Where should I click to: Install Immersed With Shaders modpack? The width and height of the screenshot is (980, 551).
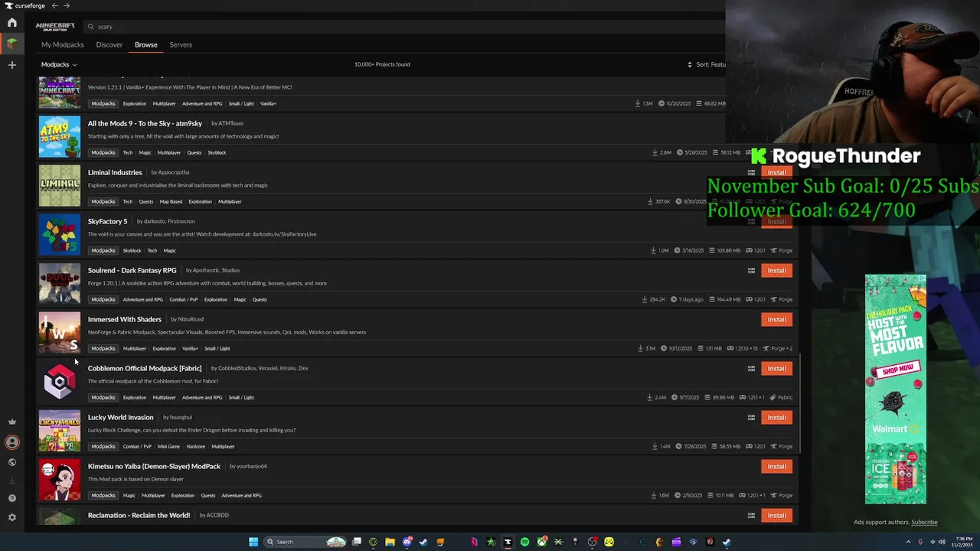pos(776,319)
